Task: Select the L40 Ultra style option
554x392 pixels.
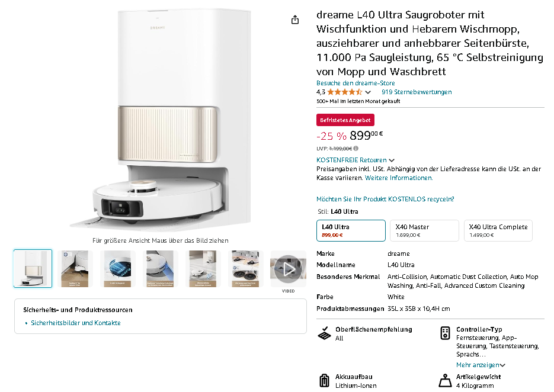Action: click(351, 230)
